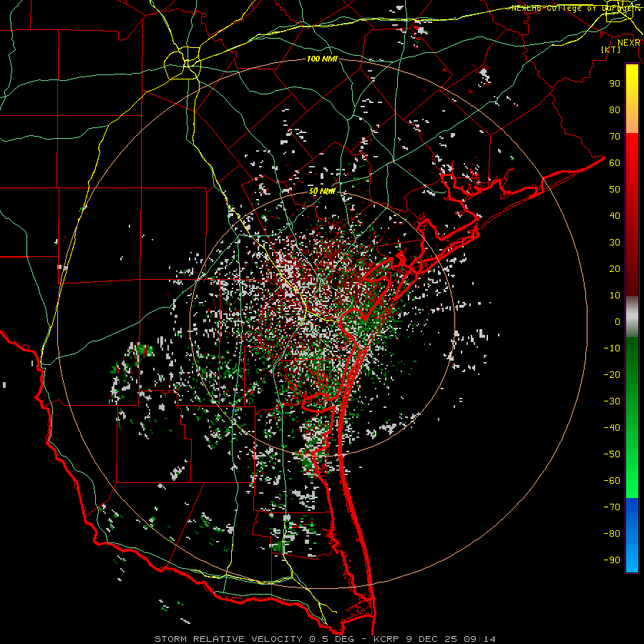Select the 0 value on the velocity scale

click(618, 321)
